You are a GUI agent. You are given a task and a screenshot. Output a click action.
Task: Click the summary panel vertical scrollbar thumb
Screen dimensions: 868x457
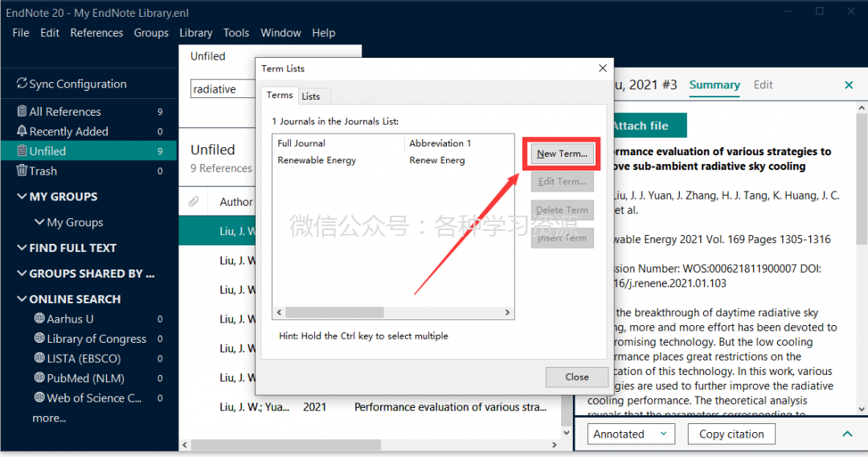pos(862,179)
